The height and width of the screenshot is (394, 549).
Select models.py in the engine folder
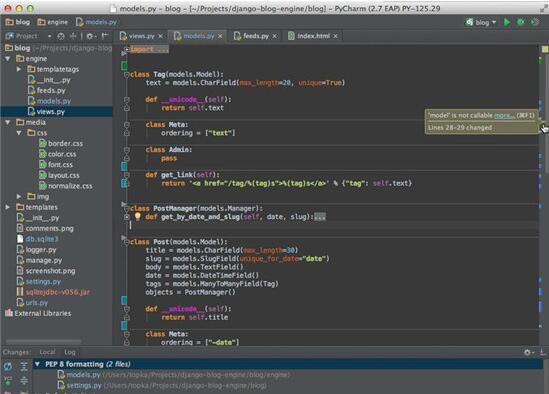click(49, 101)
